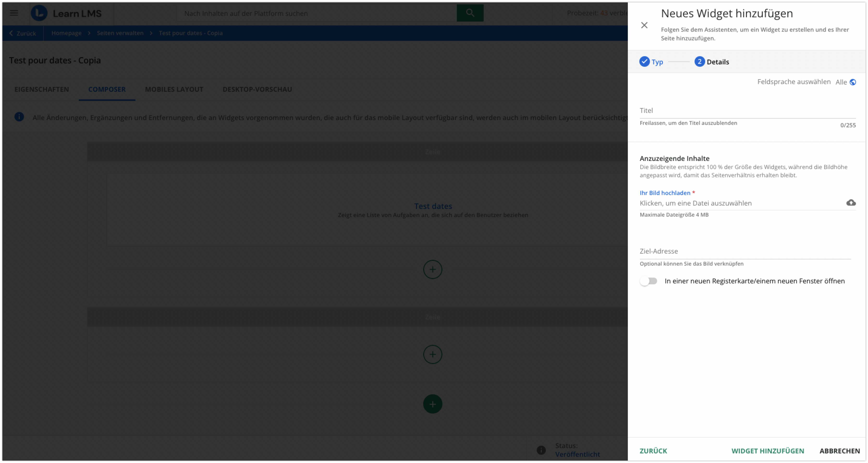Open the Feldsprache Alle selector
This screenshot has width=868, height=463.
pyautogui.click(x=845, y=82)
